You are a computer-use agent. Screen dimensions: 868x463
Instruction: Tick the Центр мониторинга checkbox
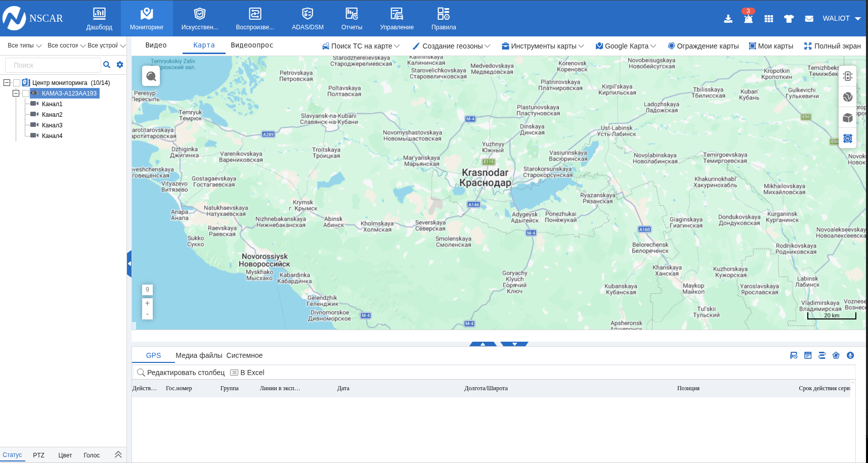click(17, 83)
